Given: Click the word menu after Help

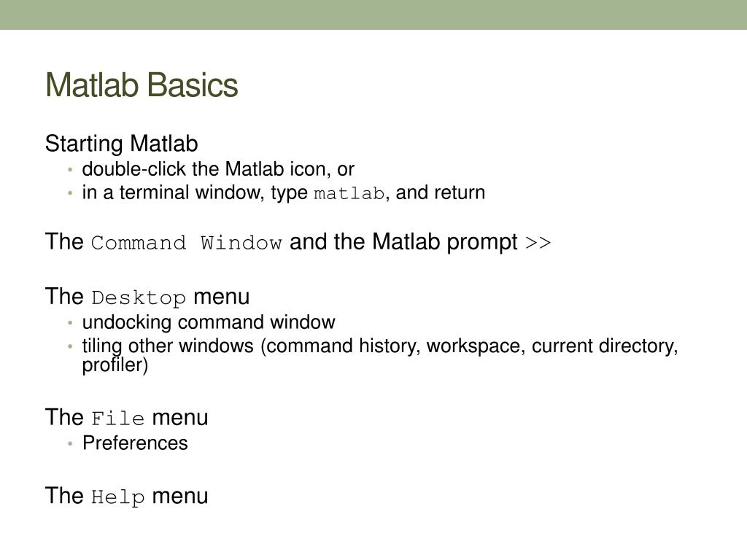Looking at the screenshot, I should tap(180, 496).
